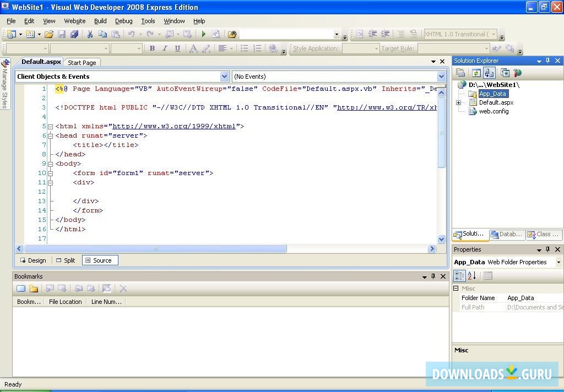This screenshot has height=392, width=564.
Task: Switch to the Start Page tab
Action: tap(82, 62)
